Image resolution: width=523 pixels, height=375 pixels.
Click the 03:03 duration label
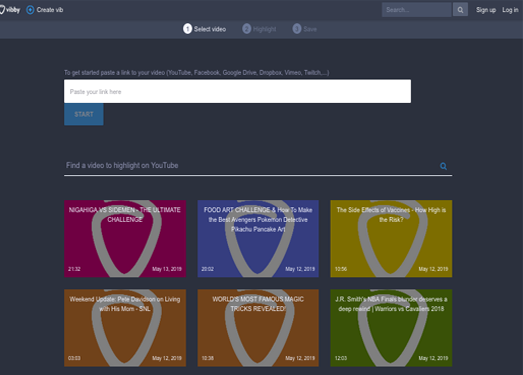(x=74, y=358)
